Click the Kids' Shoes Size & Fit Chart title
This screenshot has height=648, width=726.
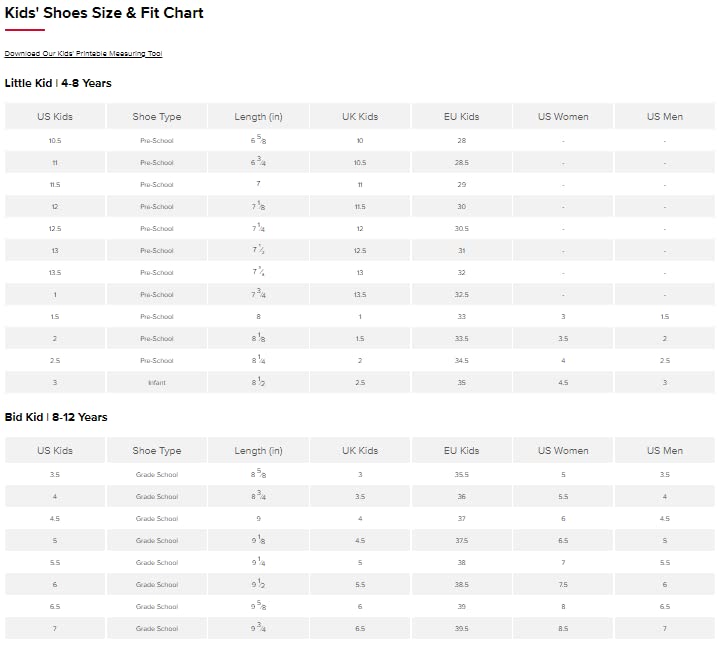[x=104, y=13]
